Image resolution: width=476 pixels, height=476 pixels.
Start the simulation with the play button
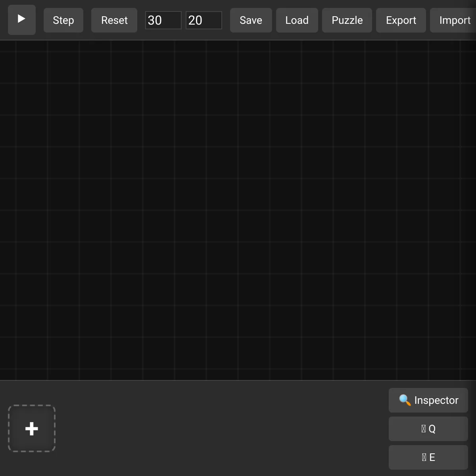[22, 20]
